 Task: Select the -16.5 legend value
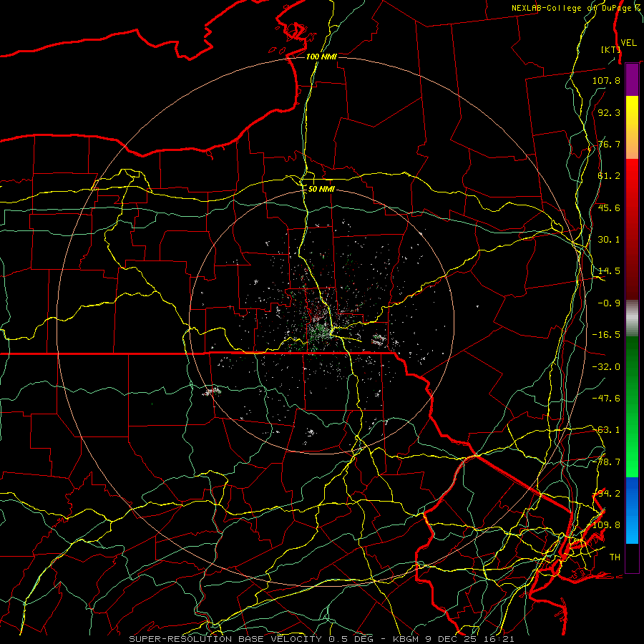click(606, 335)
